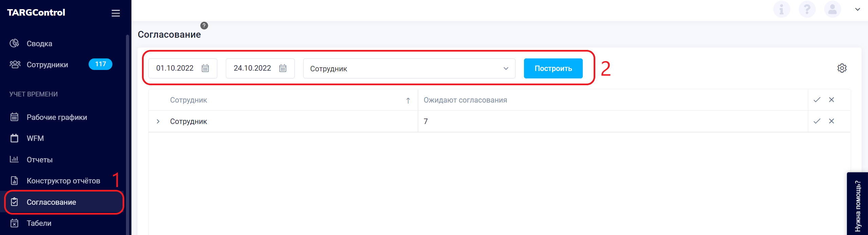This screenshot has width=868, height=235.
Task: Click the Построить button
Action: pyautogui.click(x=553, y=68)
